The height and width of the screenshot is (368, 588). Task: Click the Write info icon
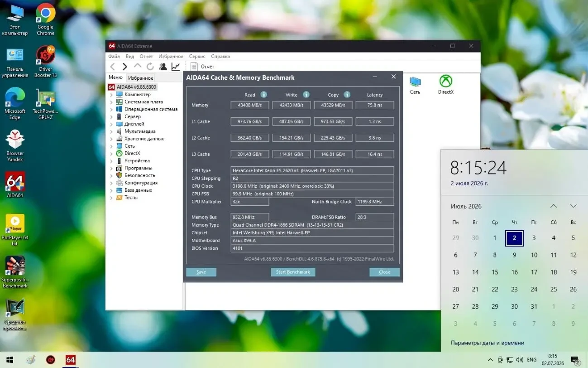tap(306, 95)
